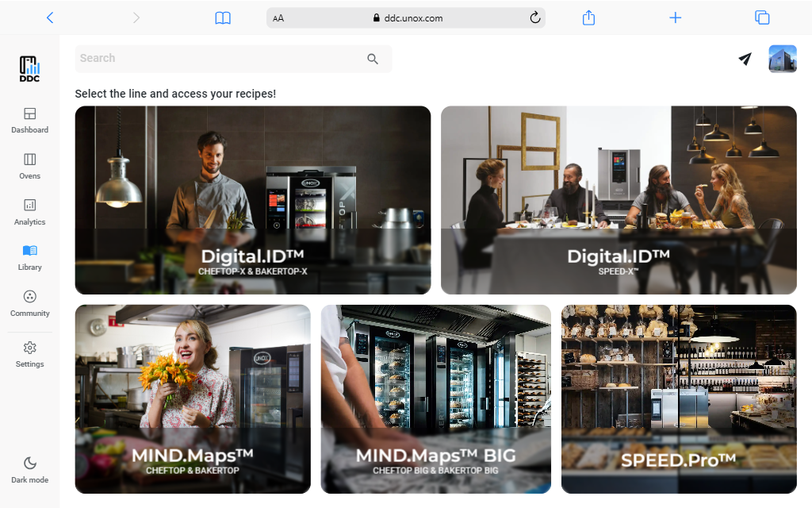Click the search magnifier icon
This screenshot has height=508, width=812.
[x=373, y=59]
